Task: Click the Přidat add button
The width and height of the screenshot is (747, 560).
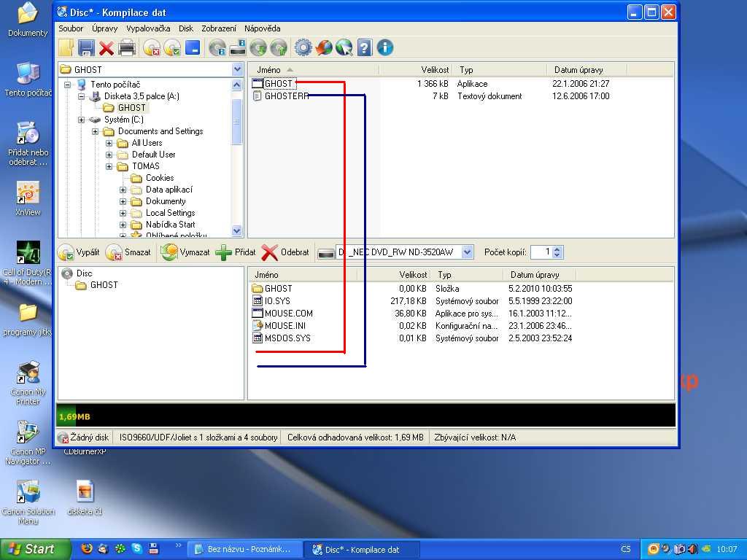Action: tap(236, 252)
